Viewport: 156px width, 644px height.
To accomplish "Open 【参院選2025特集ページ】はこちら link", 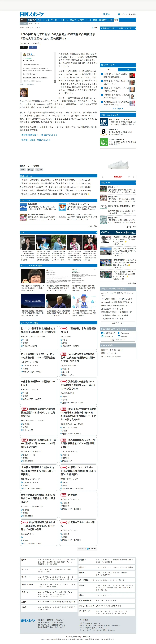I will click(x=39, y=135).
